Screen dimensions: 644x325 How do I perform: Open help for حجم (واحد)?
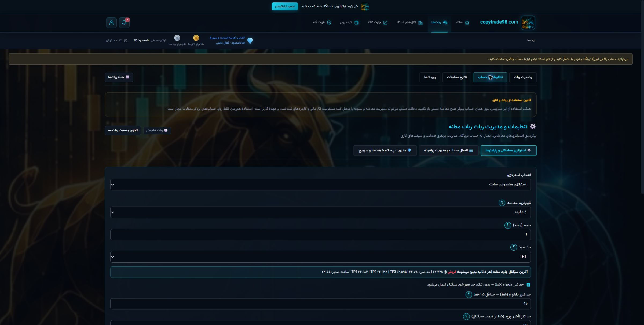click(x=508, y=225)
